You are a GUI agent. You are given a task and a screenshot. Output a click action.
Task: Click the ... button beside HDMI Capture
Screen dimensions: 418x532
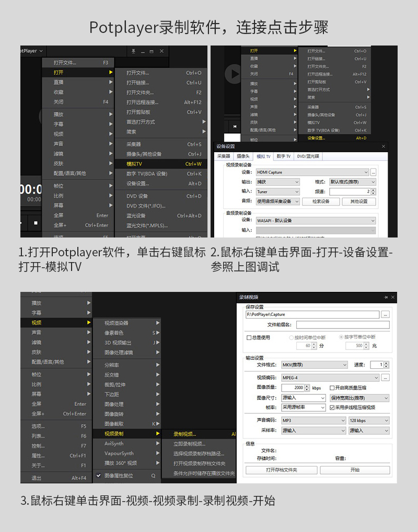[373, 172]
